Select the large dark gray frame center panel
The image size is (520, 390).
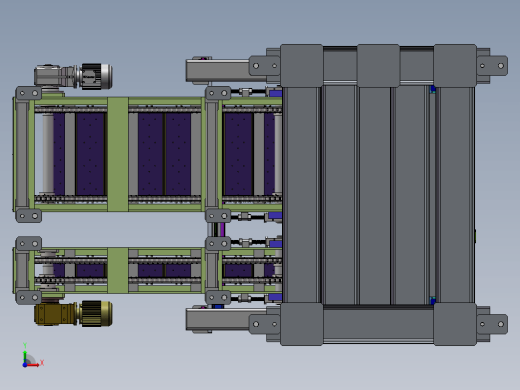point(375,195)
